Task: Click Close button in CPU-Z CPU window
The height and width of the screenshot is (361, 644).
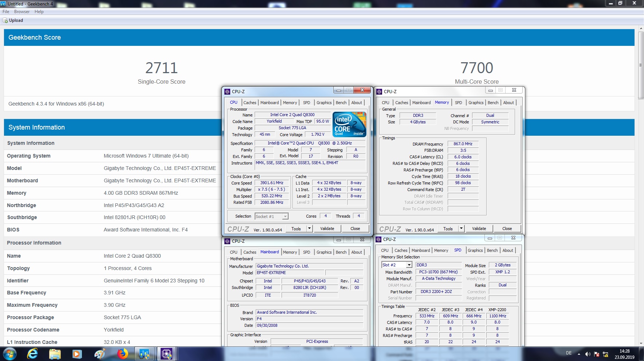Action: pyautogui.click(x=355, y=229)
